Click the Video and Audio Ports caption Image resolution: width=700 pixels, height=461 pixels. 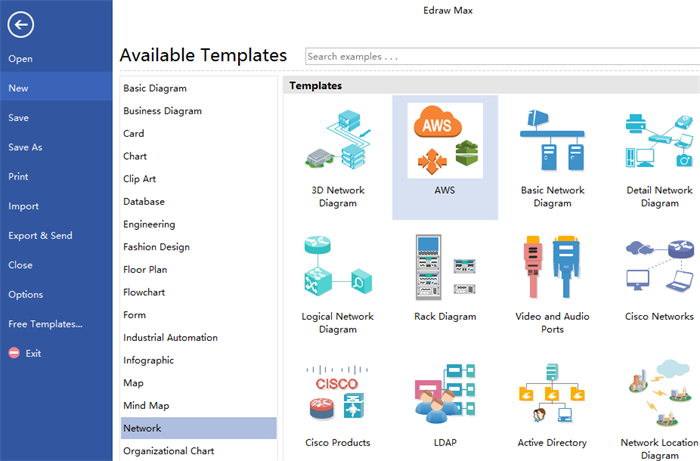coord(552,323)
